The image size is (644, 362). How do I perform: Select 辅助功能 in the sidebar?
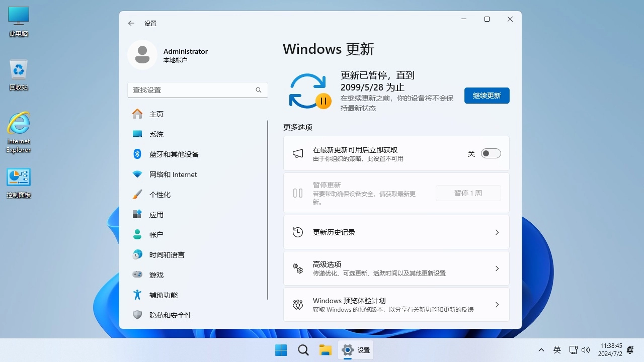[164, 295]
